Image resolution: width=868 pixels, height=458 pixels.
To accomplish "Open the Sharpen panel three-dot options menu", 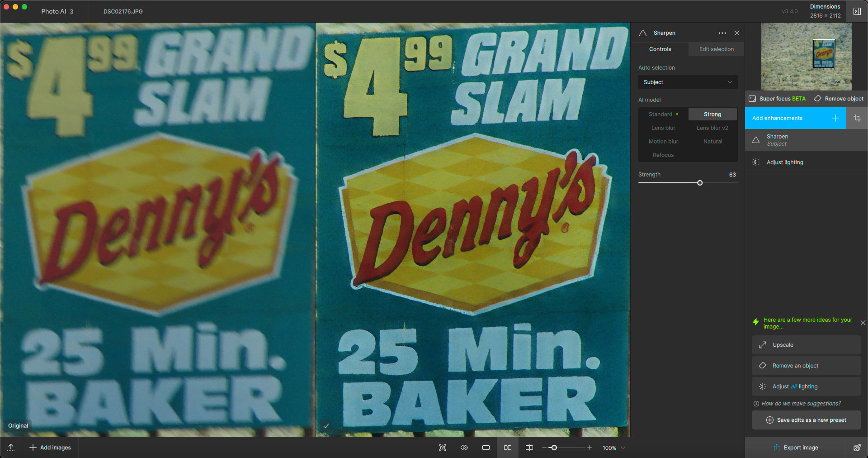I will pyautogui.click(x=722, y=33).
